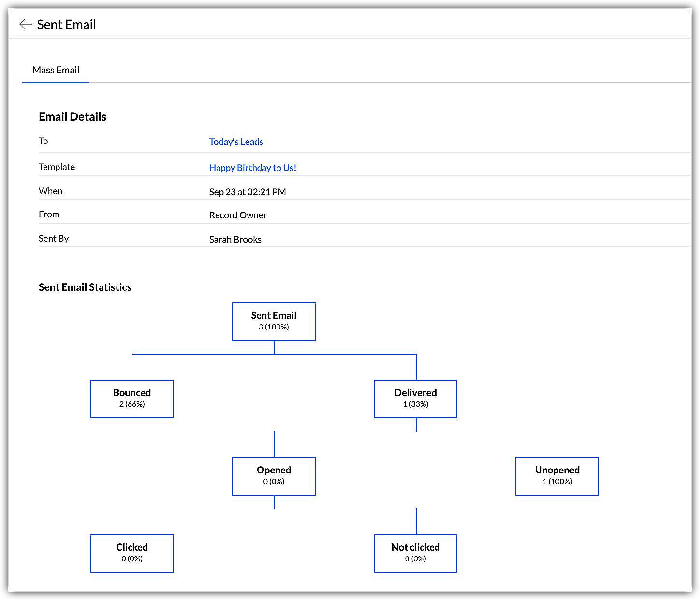The height and width of the screenshot is (600, 700).
Task: Click the Record Owner value in From row
Action: click(x=238, y=215)
